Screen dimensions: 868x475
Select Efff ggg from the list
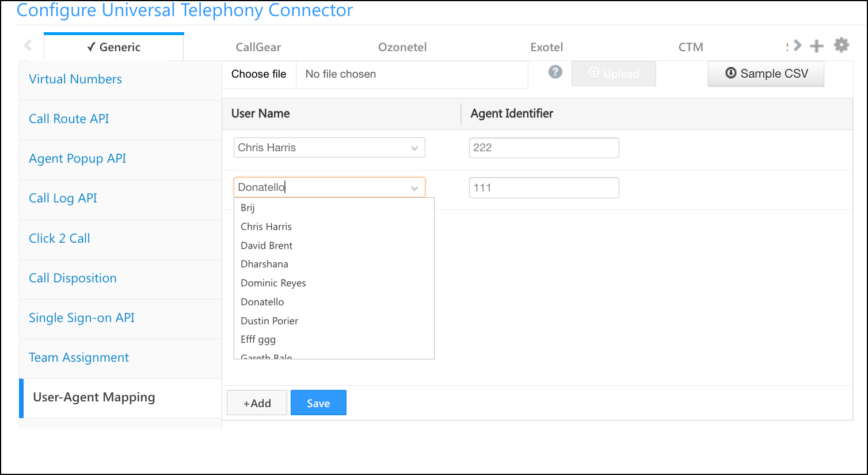click(334, 339)
